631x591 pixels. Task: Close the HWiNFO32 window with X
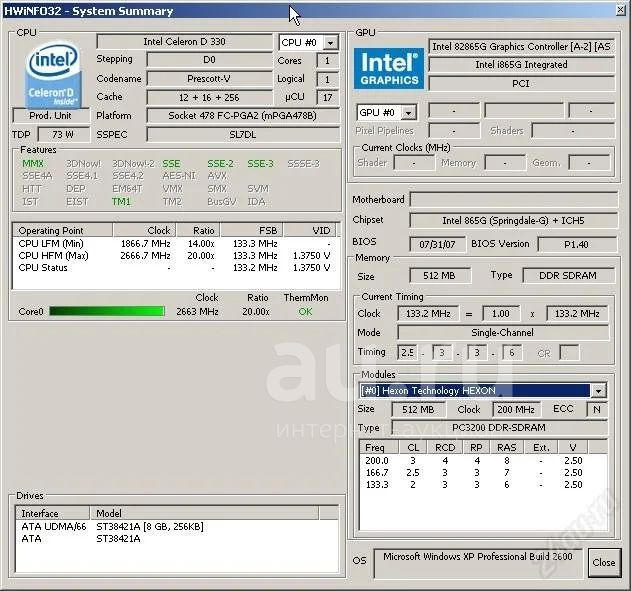point(621,10)
